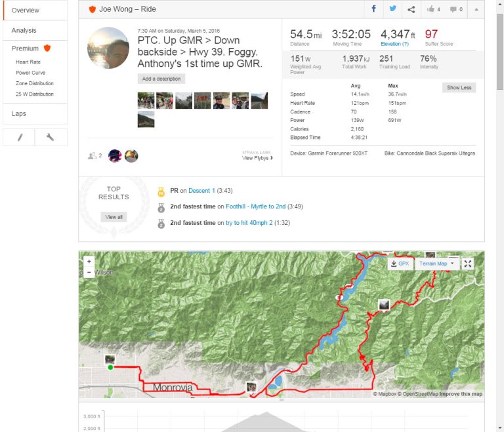The image size is (504, 432).
Task: Open the first ride photo thumbnail
Action: point(146,100)
